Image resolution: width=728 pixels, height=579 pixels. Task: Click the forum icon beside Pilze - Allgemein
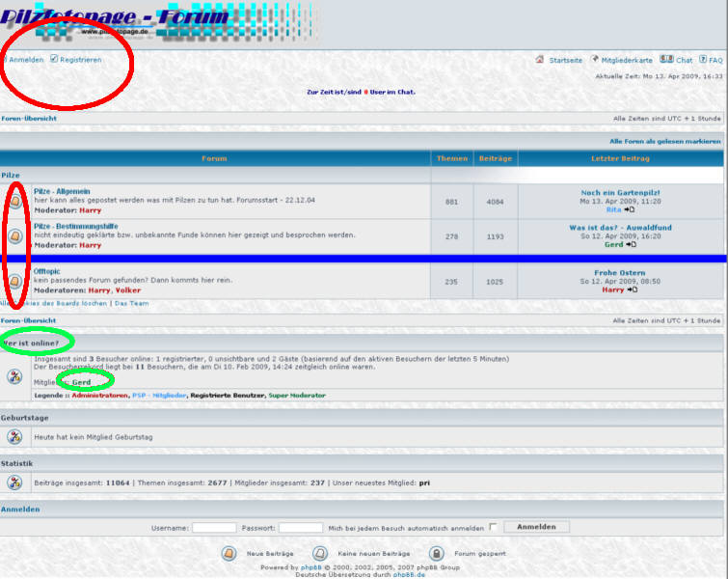[x=15, y=201]
